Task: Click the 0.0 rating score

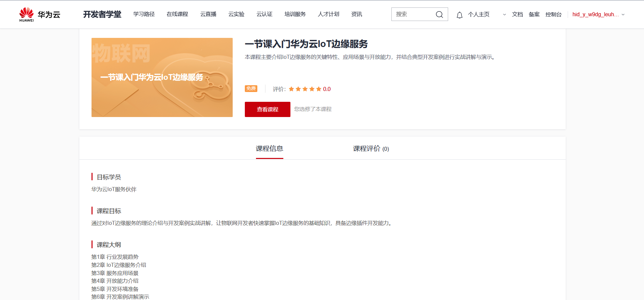Action: 327,89
